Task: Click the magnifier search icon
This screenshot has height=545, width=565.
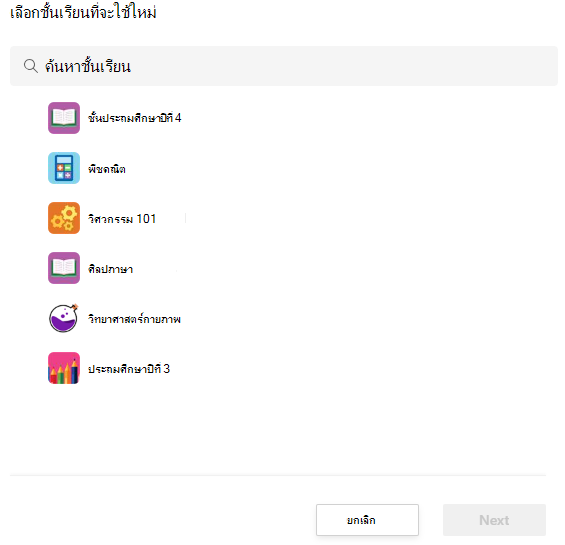Action: [31, 66]
